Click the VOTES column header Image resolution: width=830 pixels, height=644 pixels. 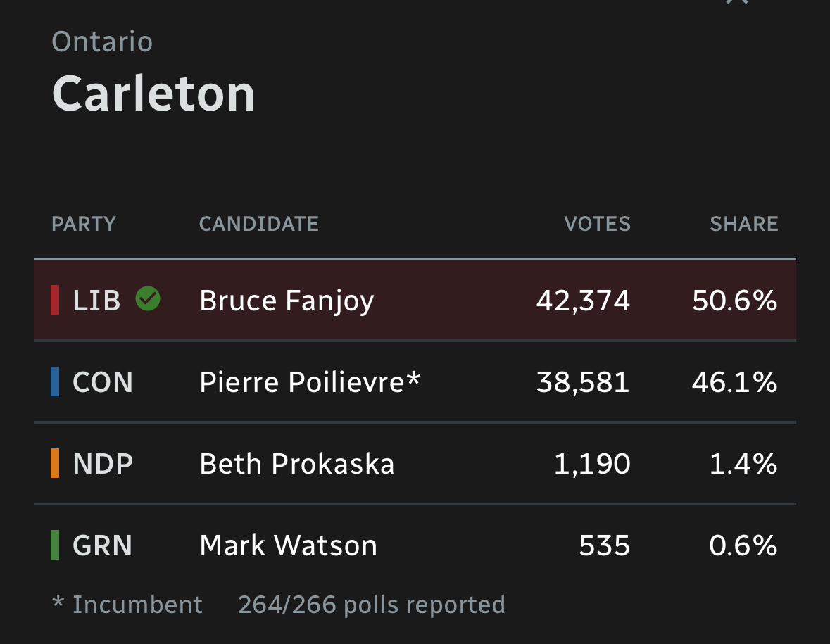(597, 224)
